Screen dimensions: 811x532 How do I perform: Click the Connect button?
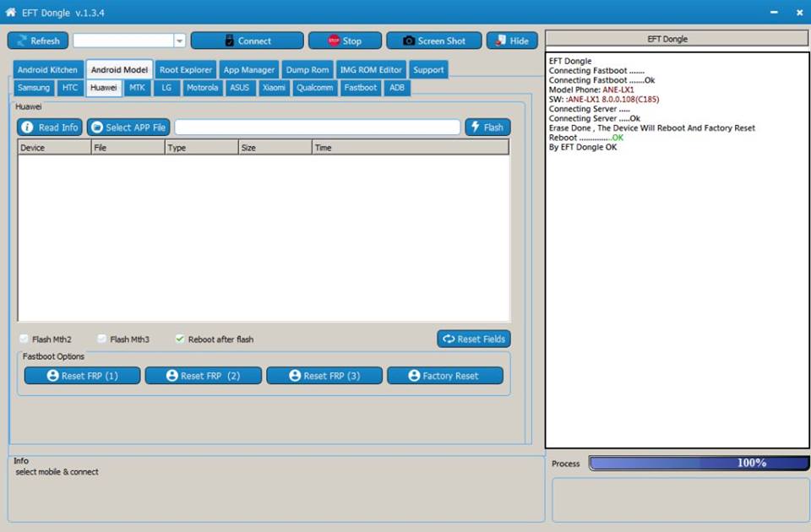point(248,41)
